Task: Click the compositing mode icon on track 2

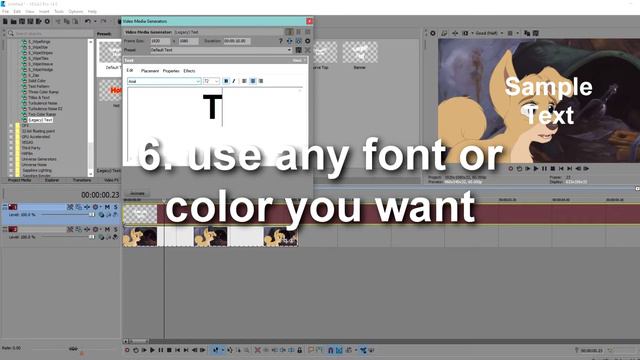Action: [101, 237]
